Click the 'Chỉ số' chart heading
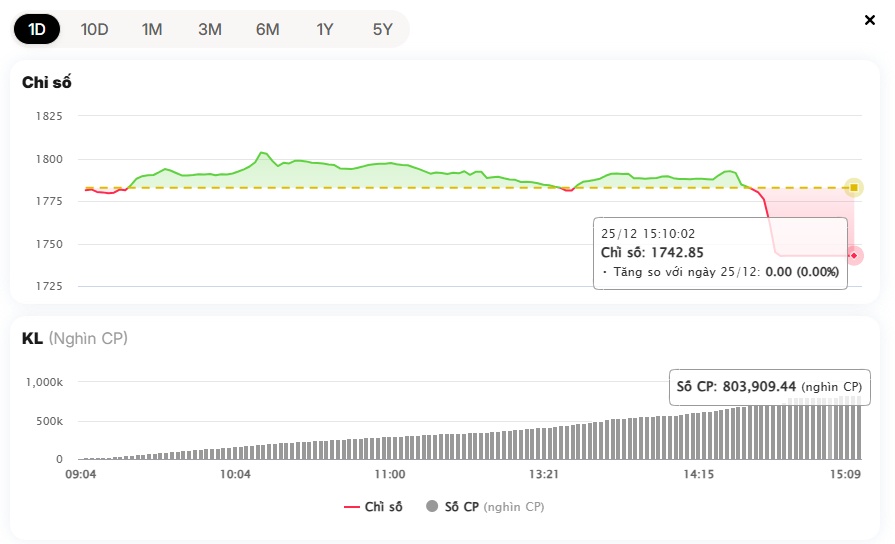 coord(47,82)
